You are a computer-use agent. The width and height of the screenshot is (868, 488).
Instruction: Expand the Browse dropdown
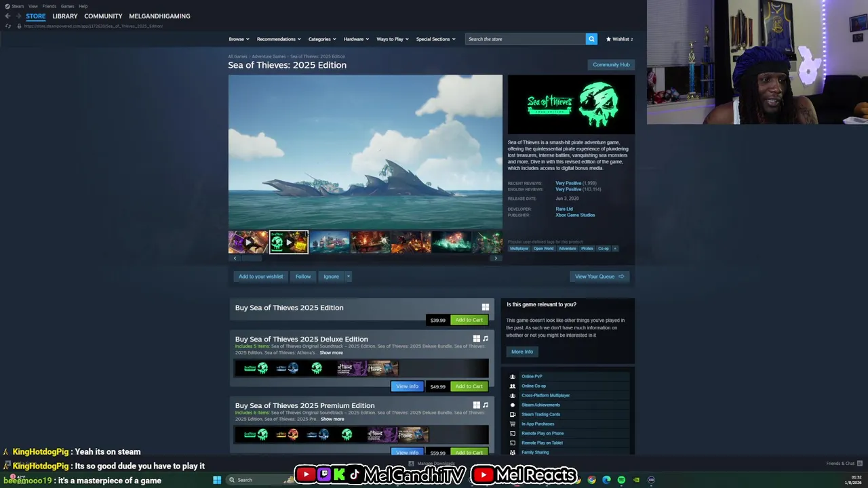(x=239, y=39)
